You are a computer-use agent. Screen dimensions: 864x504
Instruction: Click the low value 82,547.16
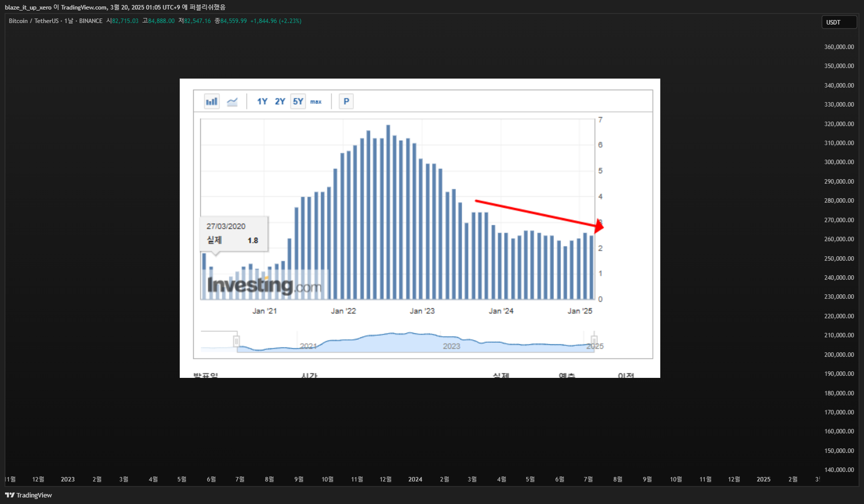coord(197,21)
